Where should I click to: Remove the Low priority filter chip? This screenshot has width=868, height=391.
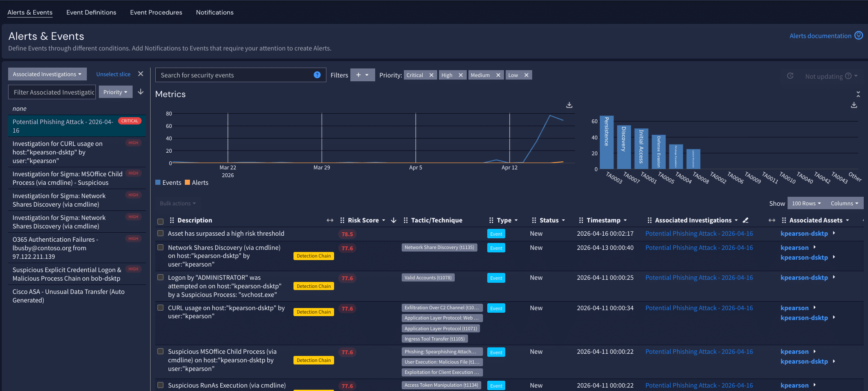(x=526, y=75)
